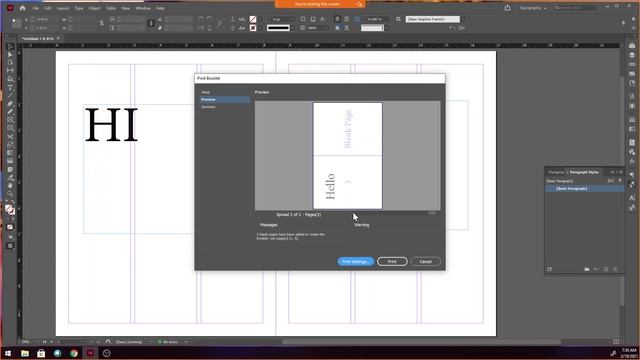Select the Type tool
The image size is (640, 360).
click(x=10, y=87)
